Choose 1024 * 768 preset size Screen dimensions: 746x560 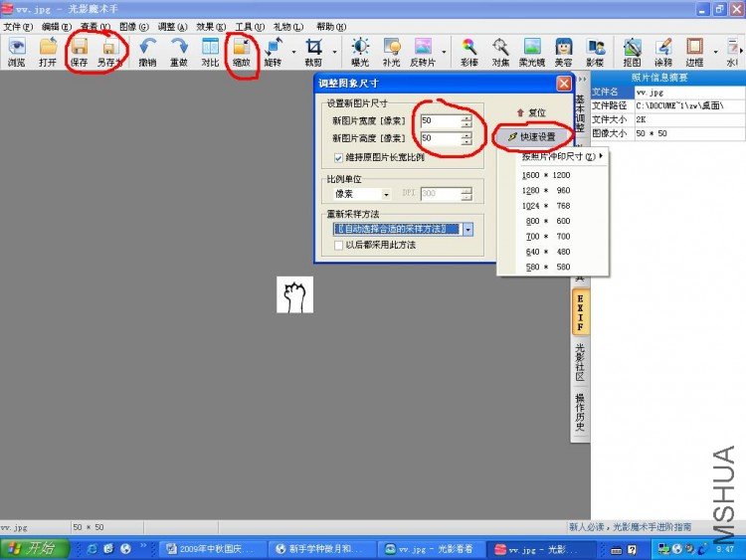tap(546, 206)
